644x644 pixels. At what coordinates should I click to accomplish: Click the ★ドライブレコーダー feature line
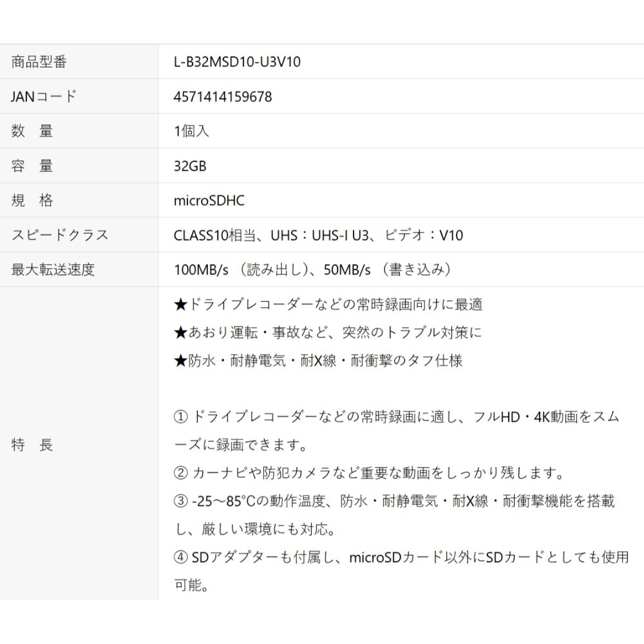point(328,305)
